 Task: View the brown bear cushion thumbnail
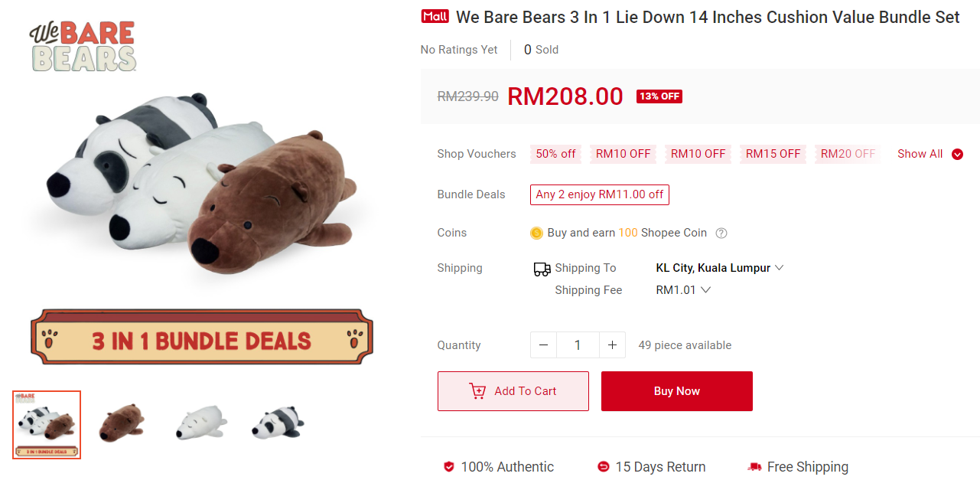pyautogui.click(x=122, y=424)
